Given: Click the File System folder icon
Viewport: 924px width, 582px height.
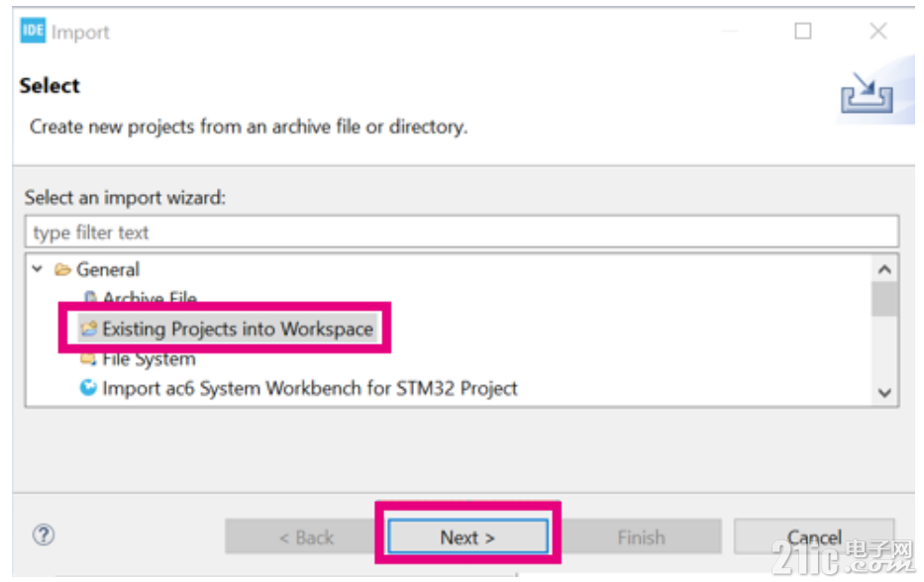Looking at the screenshot, I should click(88, 358).
